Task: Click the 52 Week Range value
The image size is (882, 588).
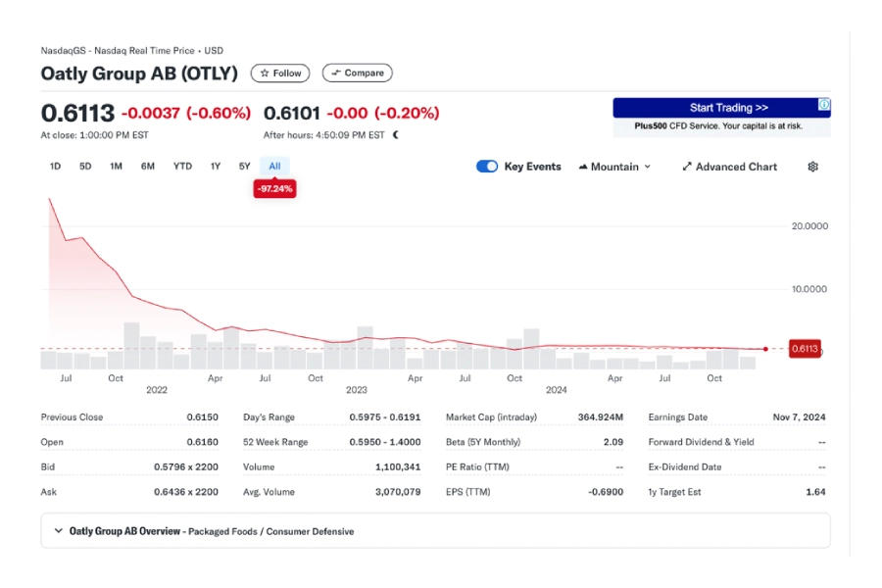Action: click(x=385, y=442)
